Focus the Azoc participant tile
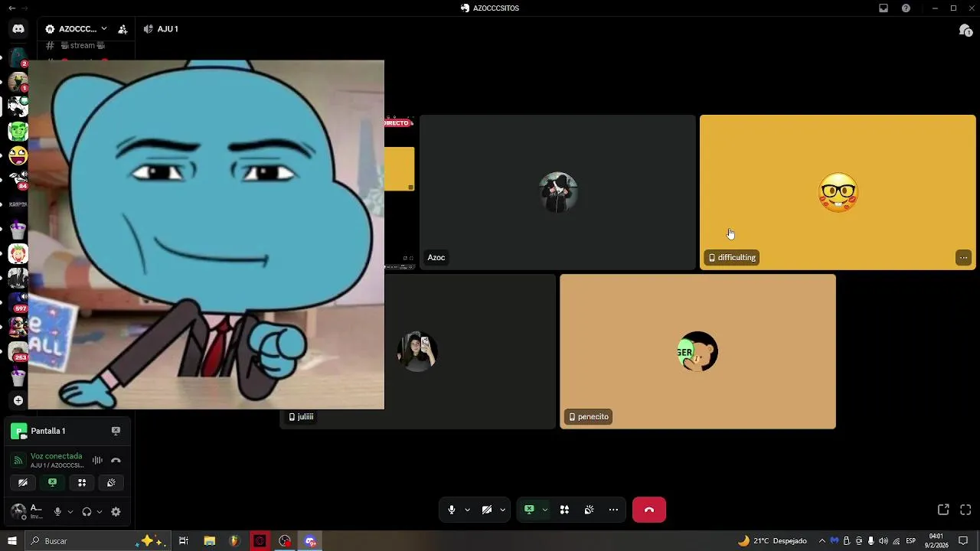The height and width of the screenshot is (551, 980). [557, 192]
